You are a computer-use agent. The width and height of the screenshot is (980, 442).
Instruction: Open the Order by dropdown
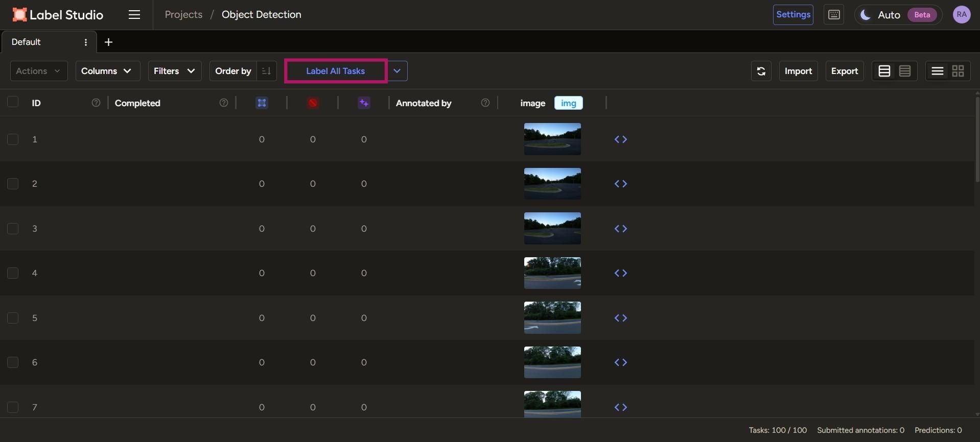click(233, 71)
